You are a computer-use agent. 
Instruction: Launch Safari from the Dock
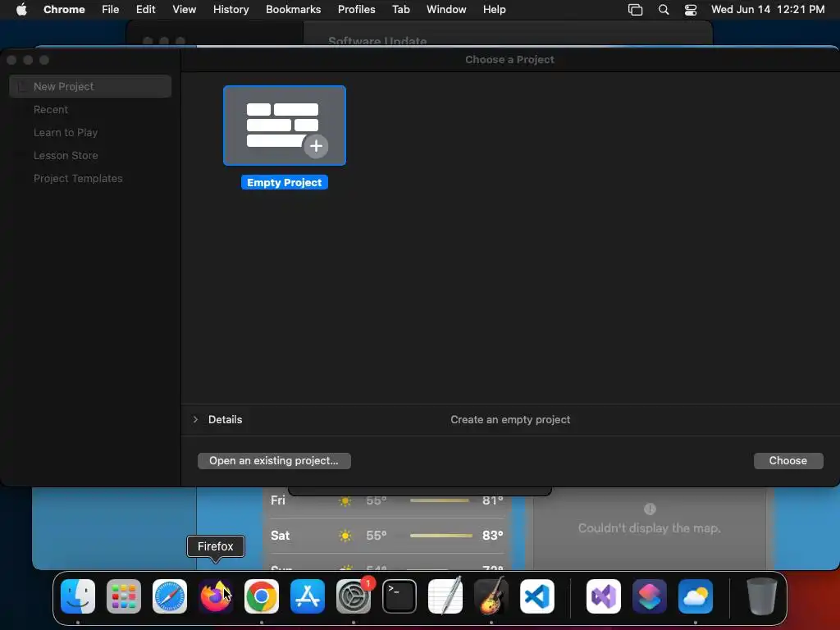point(170,596)
